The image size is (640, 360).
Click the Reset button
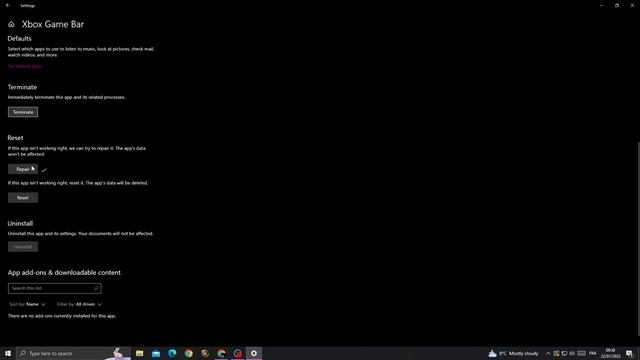pos(23,198)
